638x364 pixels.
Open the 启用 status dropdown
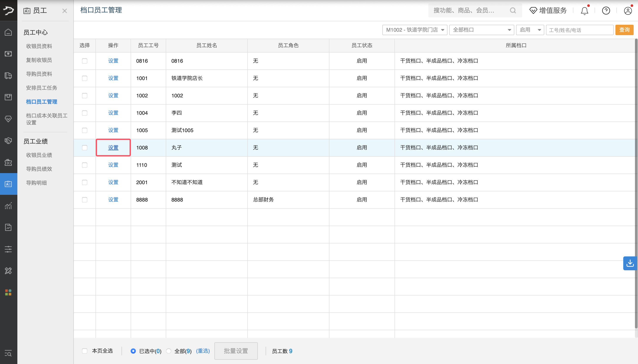click(x=530, y=30)
